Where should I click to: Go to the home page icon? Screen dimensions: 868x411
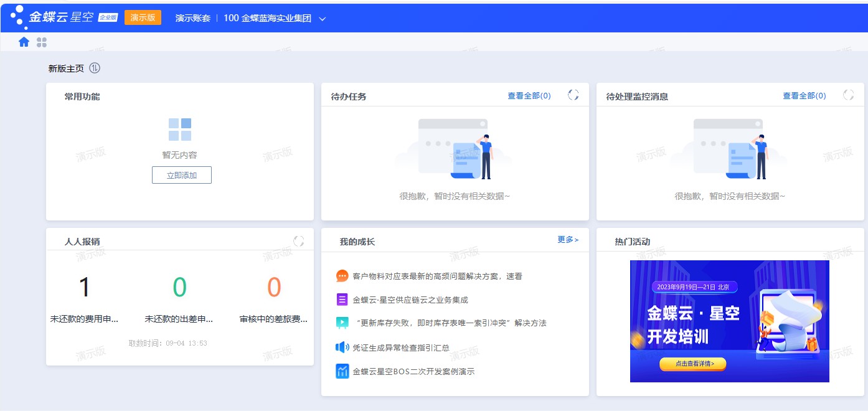pyautogui.click(x=24, y=42)
